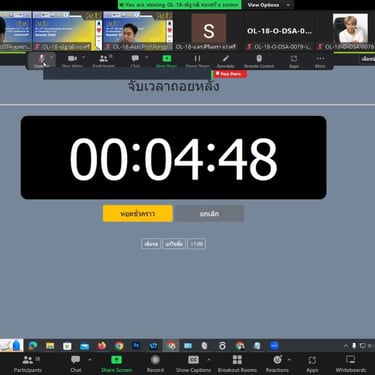The image size is (375, 375).
Task: Open Participants panel in bottom Zoom toolbar
Action: (28, 364)
